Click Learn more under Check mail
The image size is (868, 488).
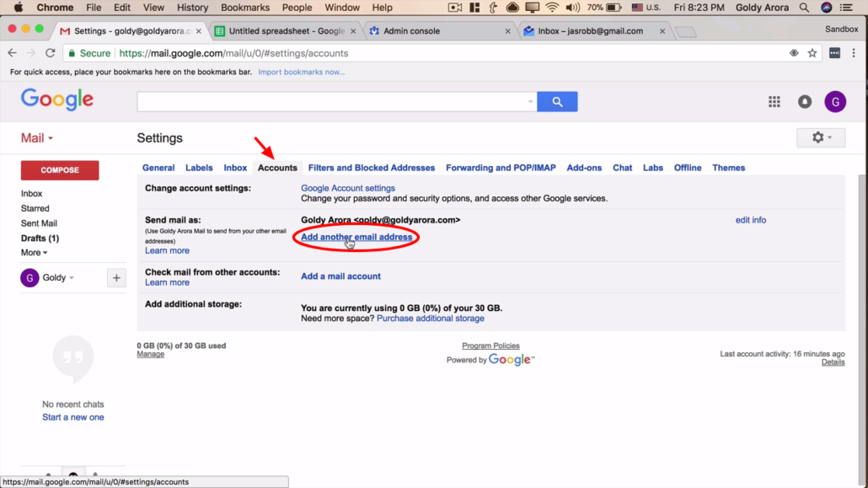pos(167,282)
